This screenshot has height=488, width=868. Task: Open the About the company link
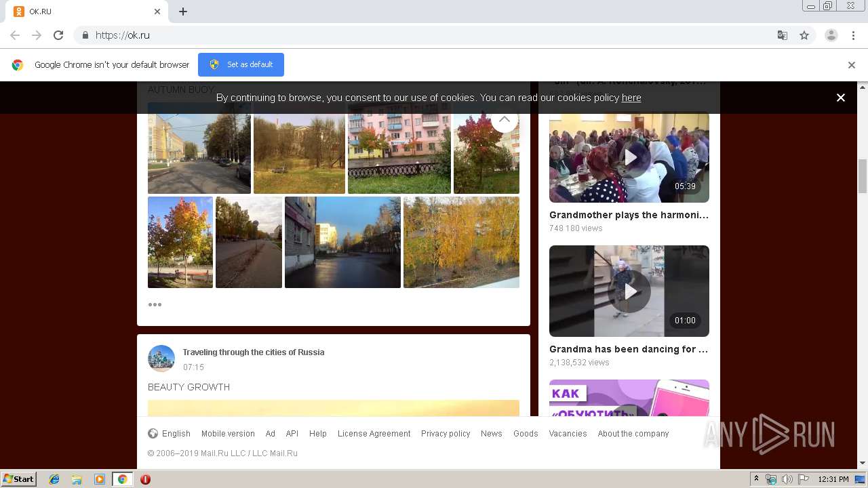(633, 434)
